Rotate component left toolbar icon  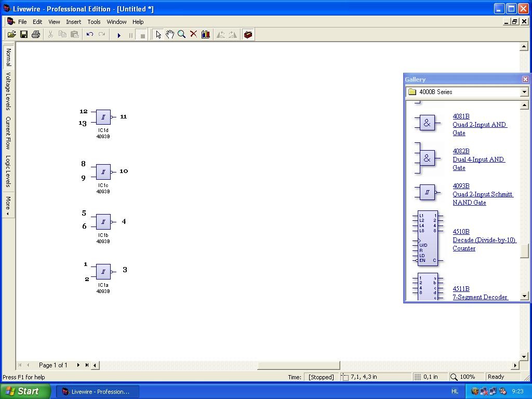pos(220,34)
